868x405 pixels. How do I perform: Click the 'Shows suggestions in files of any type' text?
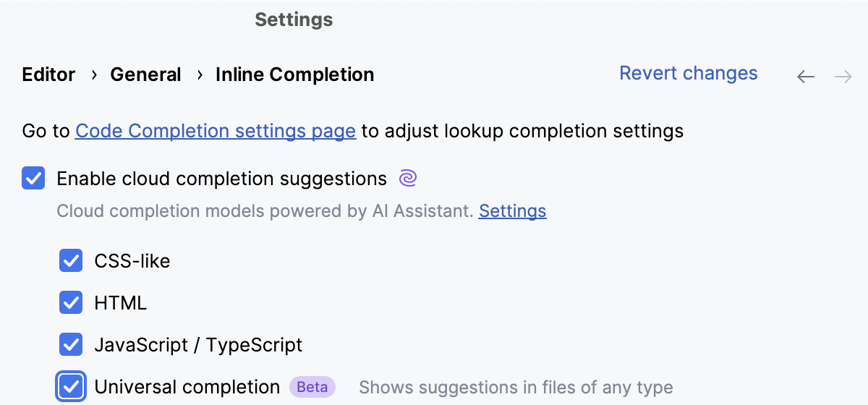[516, 388]
